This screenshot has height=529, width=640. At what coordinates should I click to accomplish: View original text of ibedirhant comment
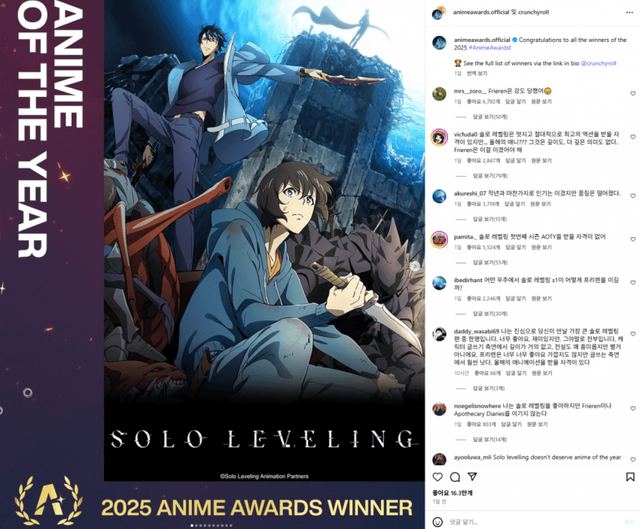click(x=541, y=298)
